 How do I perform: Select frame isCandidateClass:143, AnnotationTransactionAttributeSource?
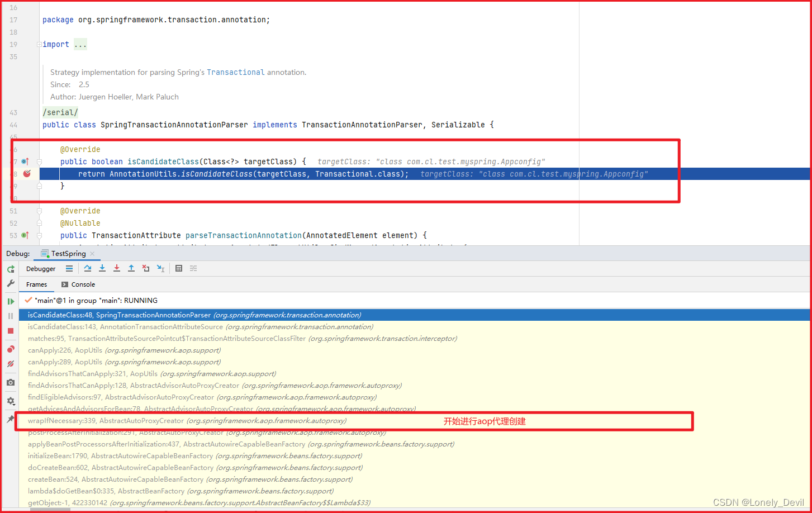414,327
